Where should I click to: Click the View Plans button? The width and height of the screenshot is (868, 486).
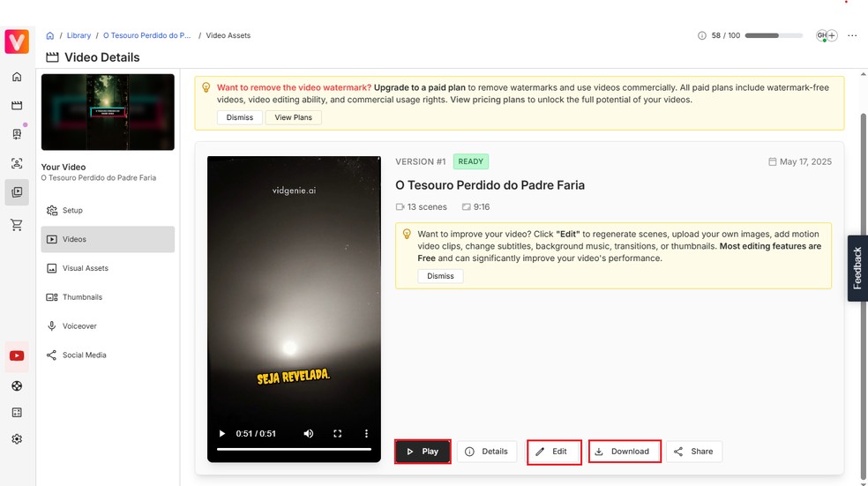point(294,117)
